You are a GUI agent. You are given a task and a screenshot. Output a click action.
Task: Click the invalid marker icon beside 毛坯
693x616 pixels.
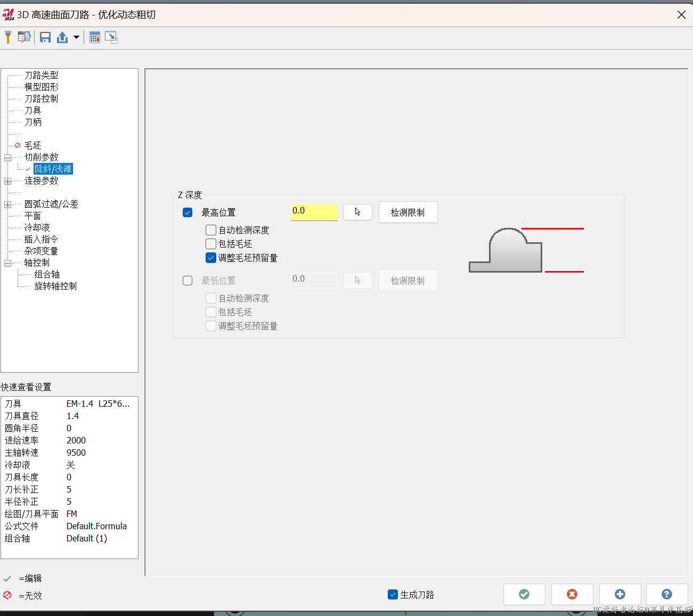point(18,145)
